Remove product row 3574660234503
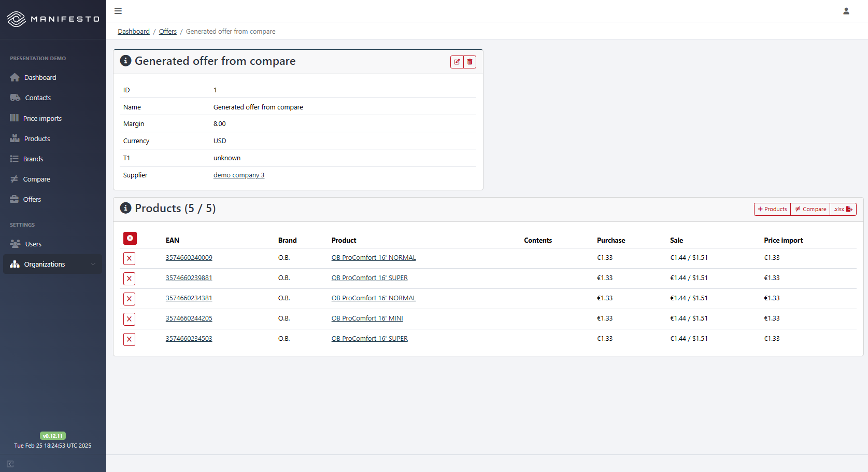868x472 pixels. 130,339
